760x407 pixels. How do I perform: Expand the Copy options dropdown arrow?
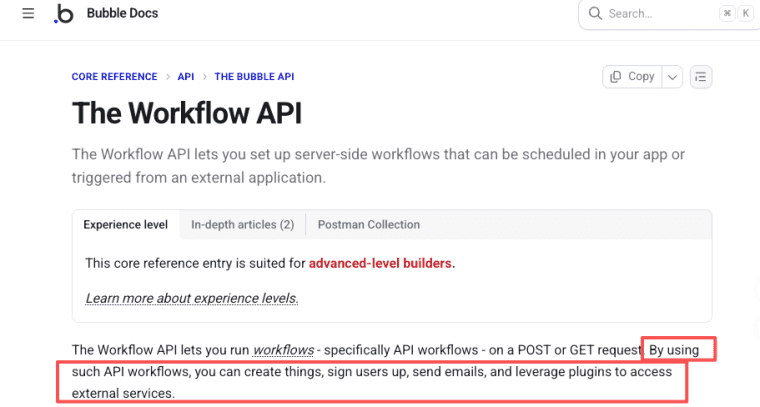[x=672, y=77]
